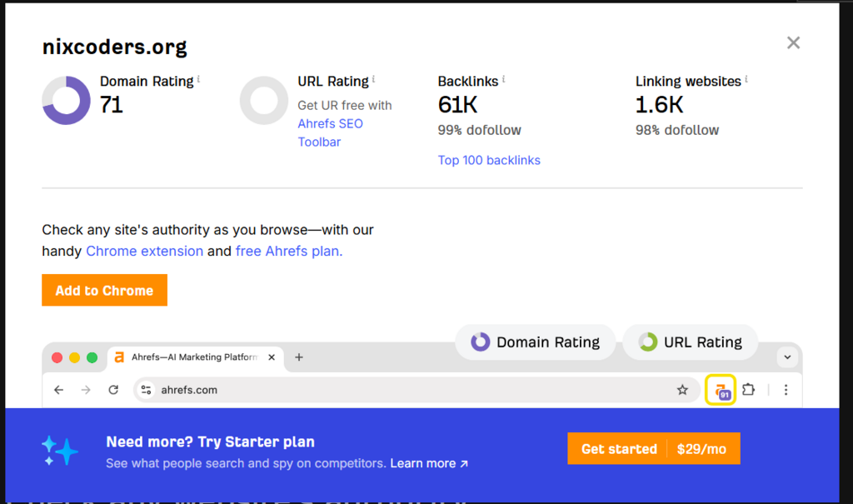Click the Ahrefs favicon on the mockup tab
Viewport: 853px width, 504px height.
[x=121, y=357]
